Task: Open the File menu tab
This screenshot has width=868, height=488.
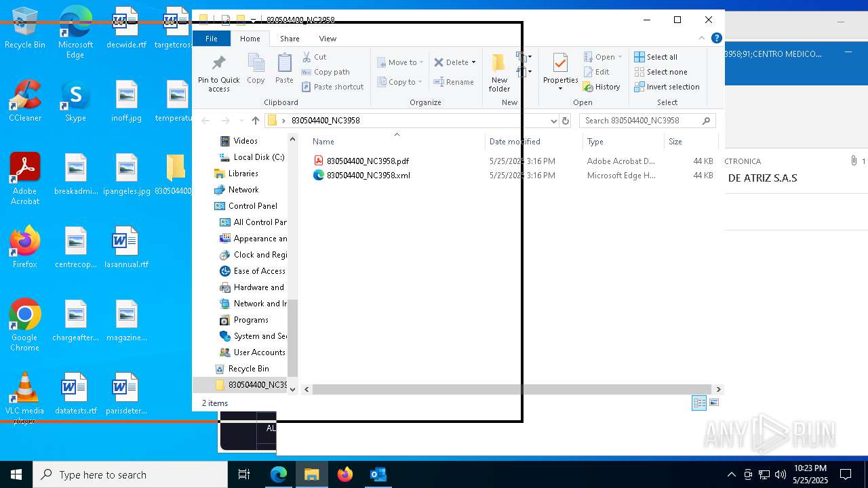Action: coord(212,39)
